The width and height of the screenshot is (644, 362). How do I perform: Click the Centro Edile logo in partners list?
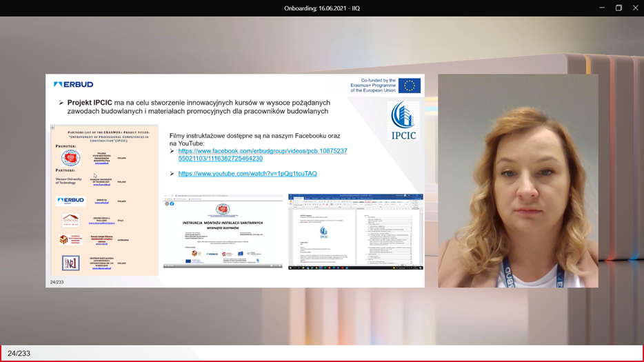pyautogui.click(x=70, y=220)
